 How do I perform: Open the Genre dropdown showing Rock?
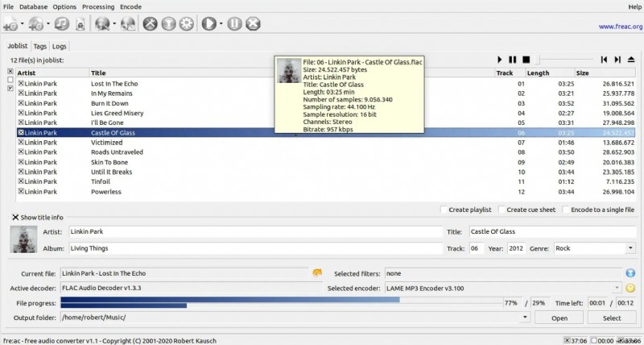pyautogui.click(x=630, y=248)
